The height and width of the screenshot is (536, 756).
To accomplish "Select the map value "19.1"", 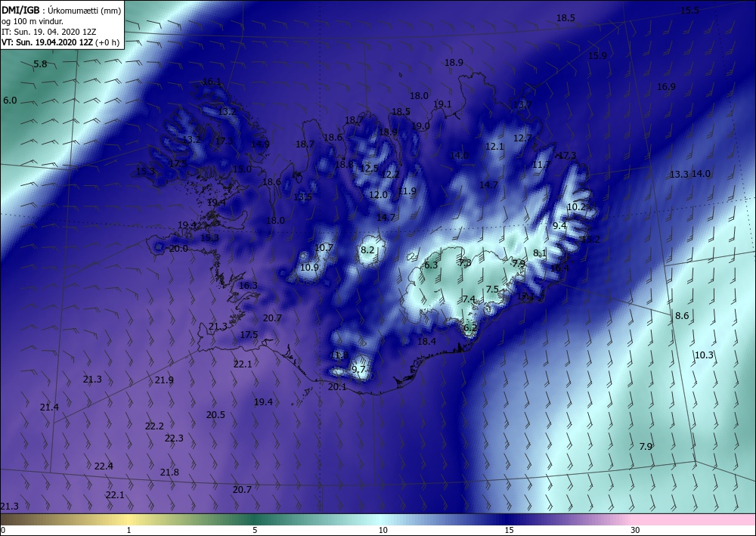I will (442, 104).
